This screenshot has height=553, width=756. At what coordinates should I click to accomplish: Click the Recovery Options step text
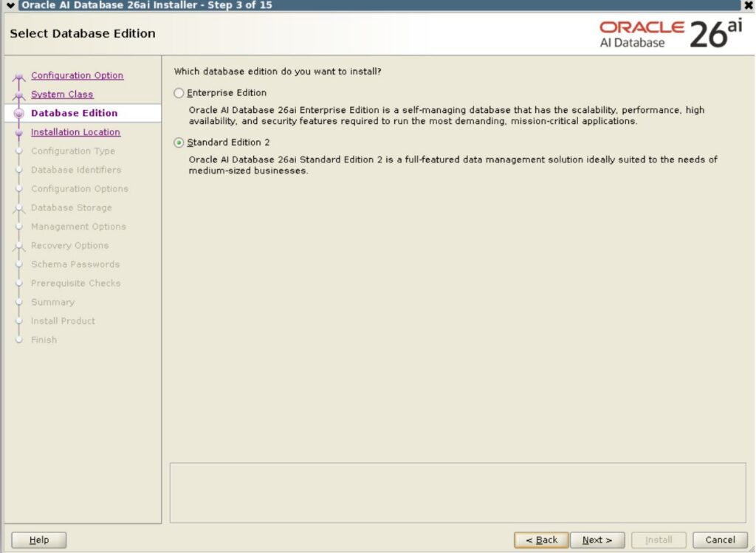70,245
